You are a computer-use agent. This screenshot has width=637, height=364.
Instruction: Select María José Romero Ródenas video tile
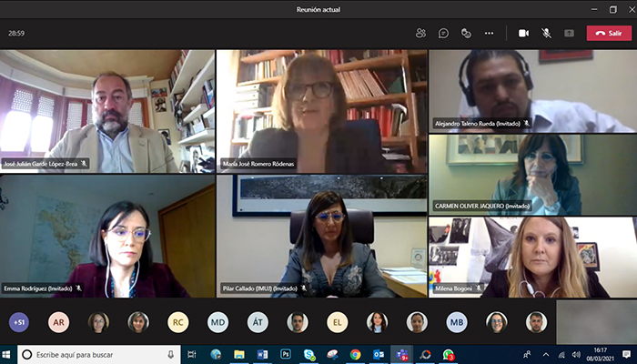point(321,111)
